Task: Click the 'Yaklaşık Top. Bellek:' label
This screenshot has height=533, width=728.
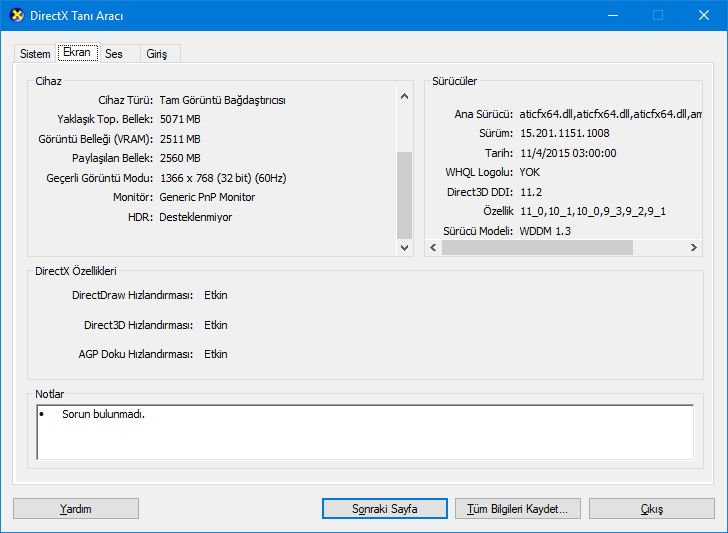Action: point(105,119)
